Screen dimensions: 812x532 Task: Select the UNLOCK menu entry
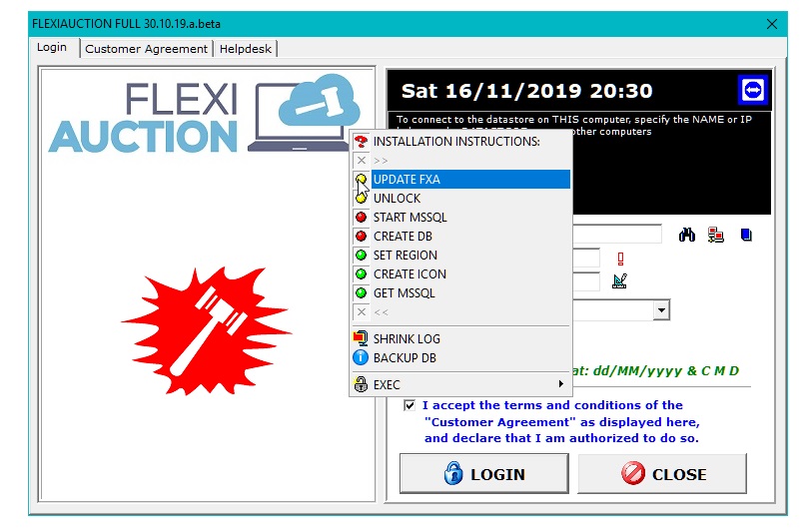[x=460, y=199]
